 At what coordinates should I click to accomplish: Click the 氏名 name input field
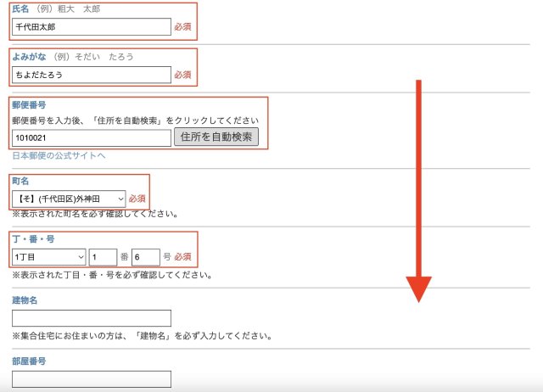(92, 26)
